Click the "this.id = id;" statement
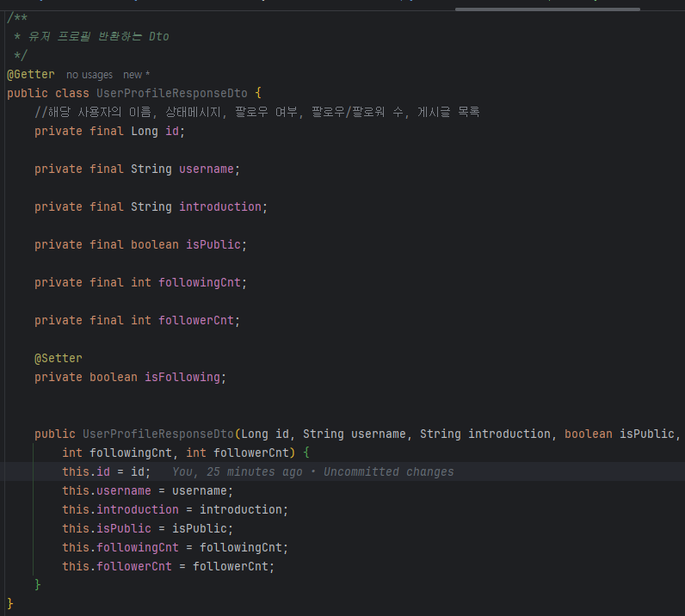The width and height of the screenshot is (685, 616). [x=106, y=471]
